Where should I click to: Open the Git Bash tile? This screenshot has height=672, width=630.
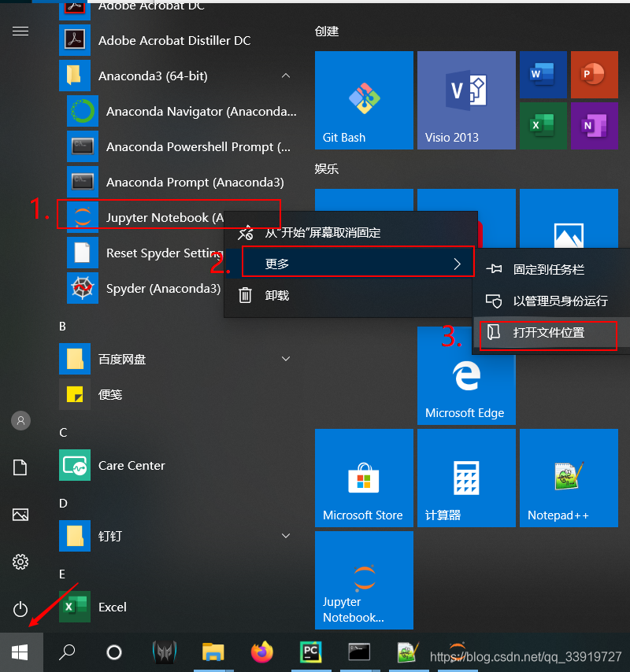364,100
